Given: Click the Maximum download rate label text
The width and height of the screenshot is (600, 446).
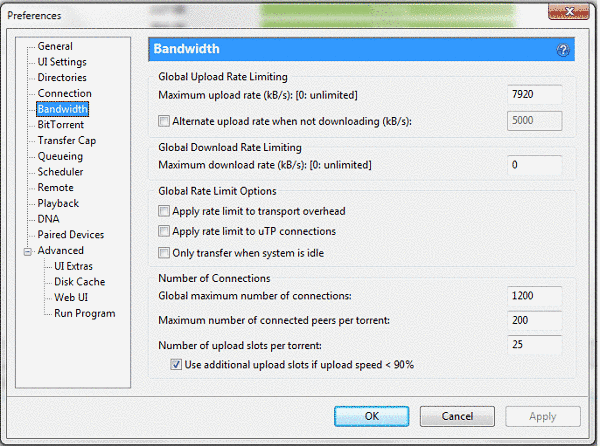Looking at the screenshot, I should [264, 165].
